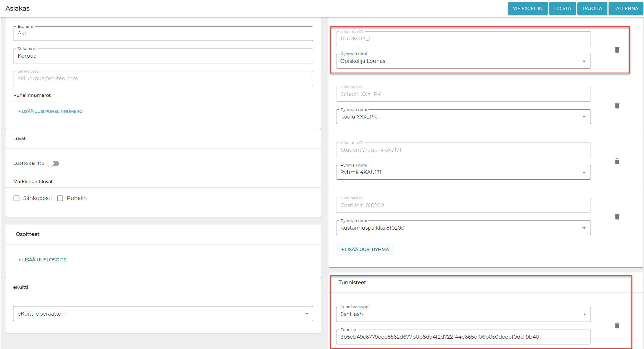Check the Sähköposti marketing permission box
The width and height of the screenshot is (644, 349).
[x=17, y=198]
